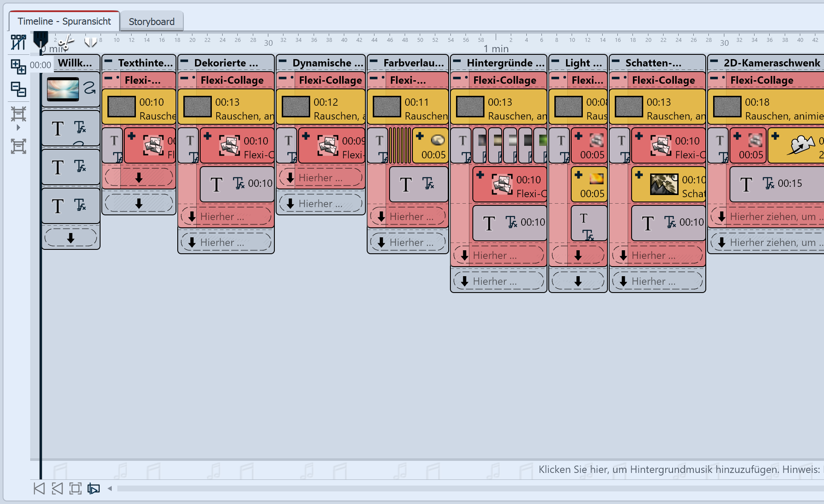Image resolution: width=824 pixels, height=504 pixels.
Task: Toggle the dot marker on Dekorierte Flexi-Collage
Action: click(x=194, y=78)
